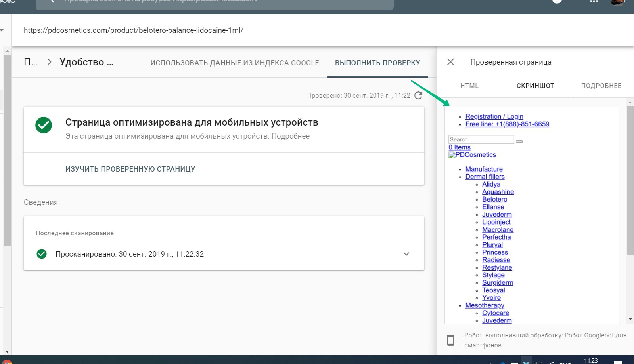Click the Search field in the page screenshot
Screen dimensions: 634x364
tap(481, 139)
